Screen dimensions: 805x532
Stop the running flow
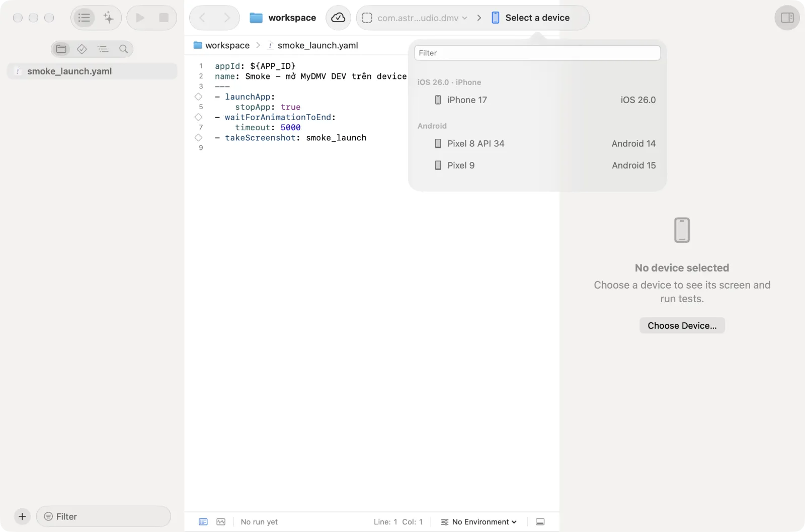click(x=164, y=18)
